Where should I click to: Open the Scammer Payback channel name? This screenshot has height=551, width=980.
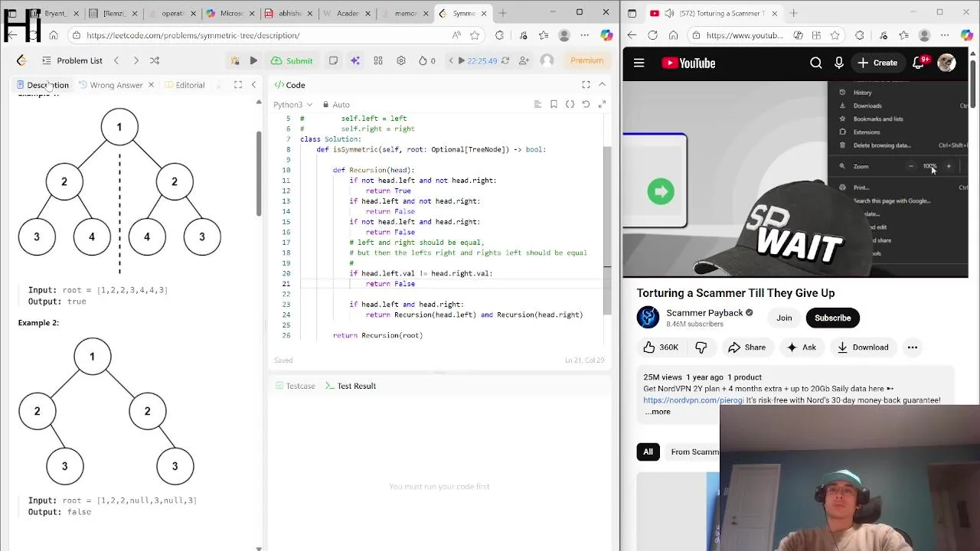[704, 312]
